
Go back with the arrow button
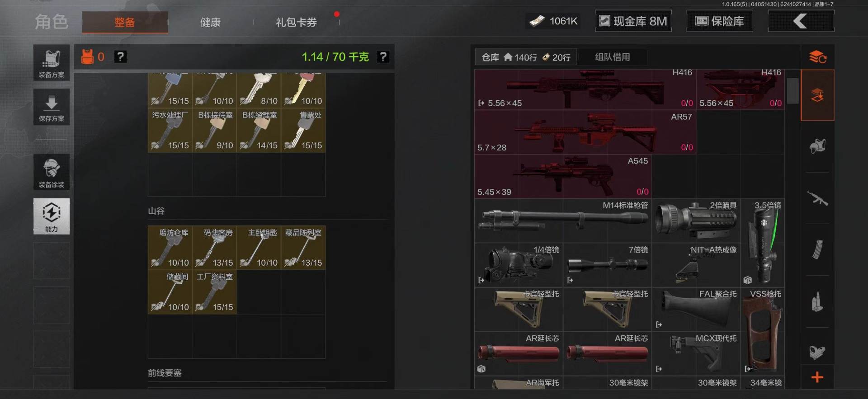801,21
